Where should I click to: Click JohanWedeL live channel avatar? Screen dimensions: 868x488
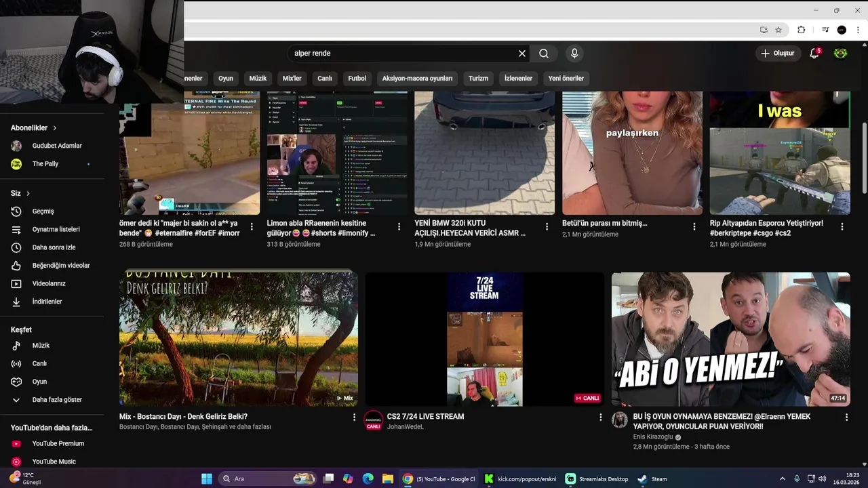pyautogui.click(x=373, y=420)
